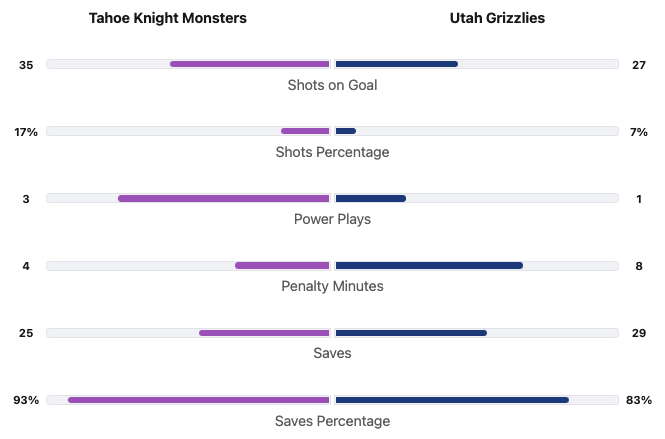Click the purple Shots on Goal bar
Viewport: 665px width, 439px height.
pyautogui.click(x=250, y=64)
